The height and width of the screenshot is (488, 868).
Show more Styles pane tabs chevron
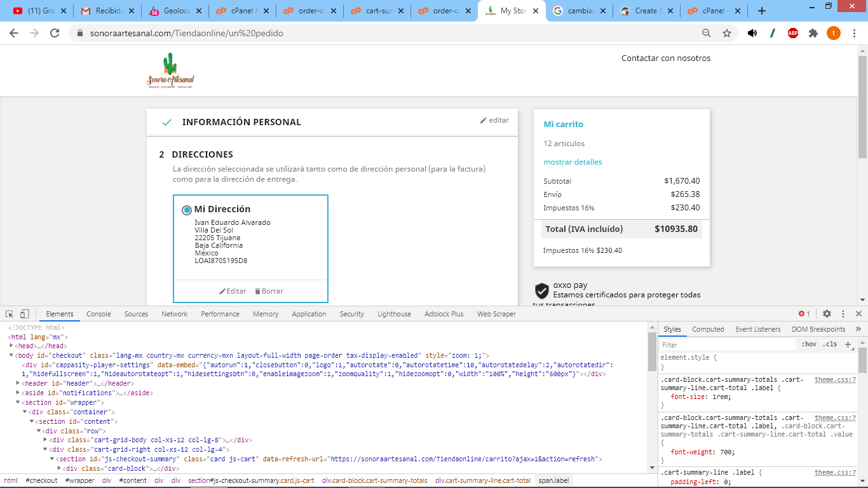click(858, 329)
